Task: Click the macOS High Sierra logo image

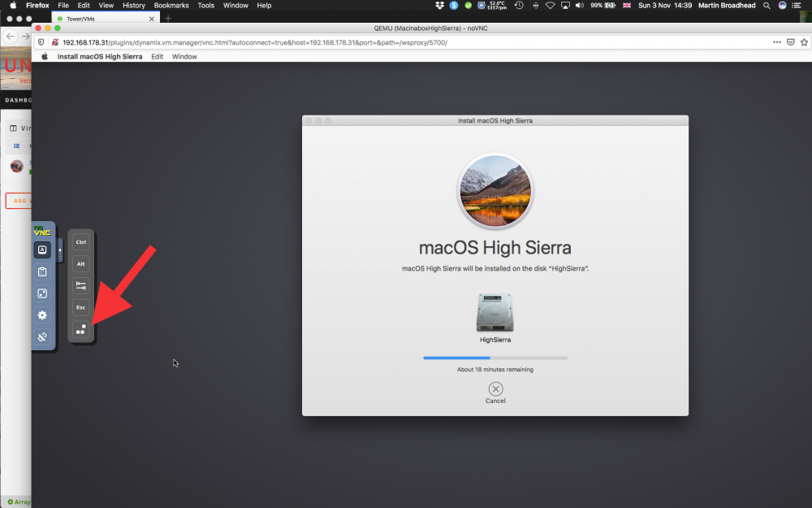Action: (495, 191)
